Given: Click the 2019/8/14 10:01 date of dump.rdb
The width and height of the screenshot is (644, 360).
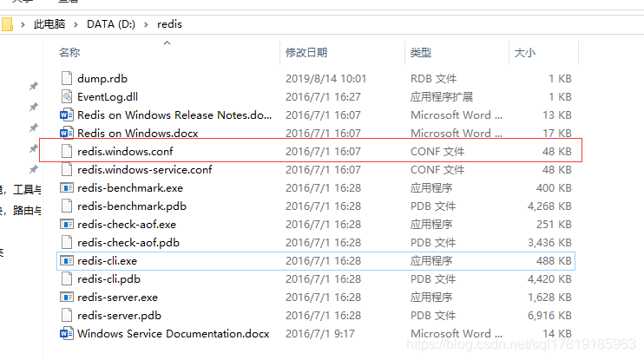Looking at the screenshot, I should click(x=325, y=78).
